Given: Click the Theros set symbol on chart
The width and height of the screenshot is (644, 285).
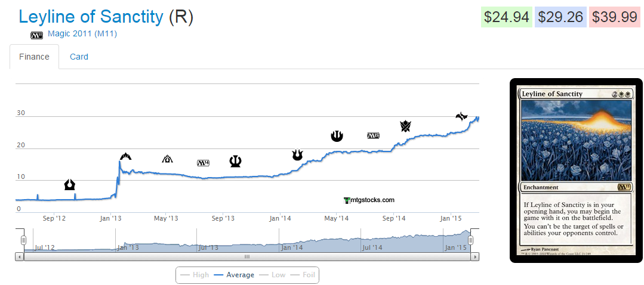Looking at the screenshot, I should (x=235, y=162).
